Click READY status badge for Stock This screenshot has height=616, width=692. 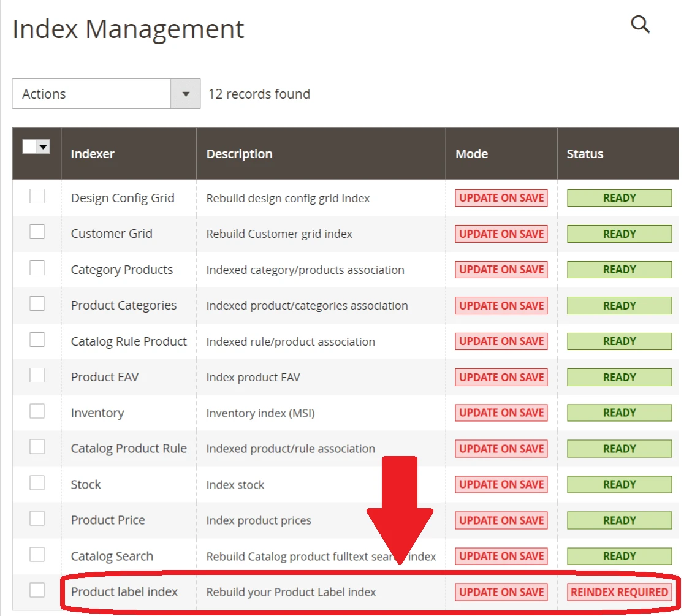click(x=619, y=485)
